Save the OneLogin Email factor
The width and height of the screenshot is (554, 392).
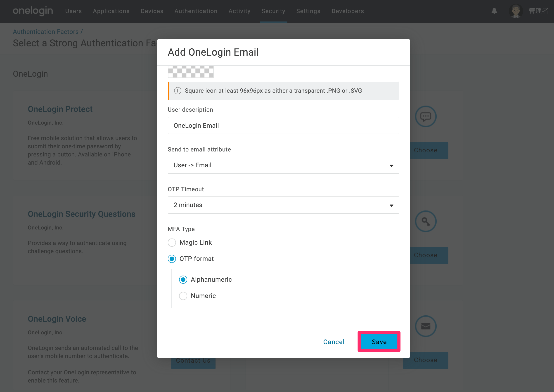[379, 342]
